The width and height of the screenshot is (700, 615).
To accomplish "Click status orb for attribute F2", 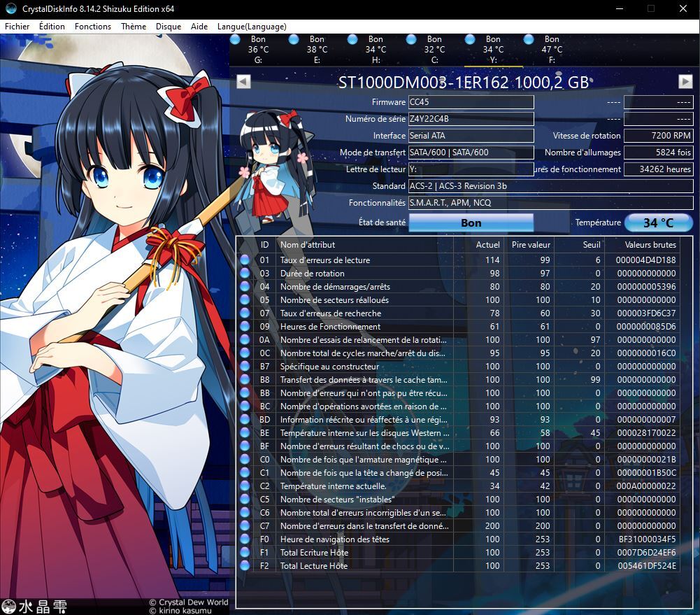I will point(245,566).
